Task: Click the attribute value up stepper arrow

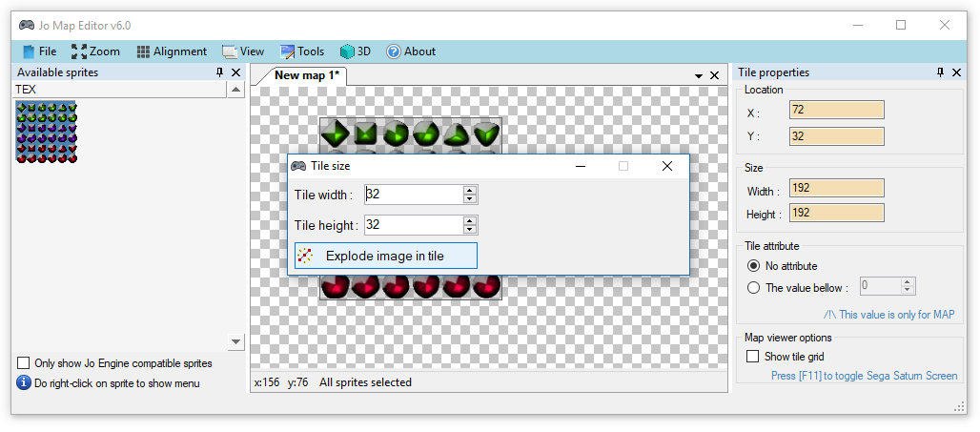Action: tap(908, 283)
